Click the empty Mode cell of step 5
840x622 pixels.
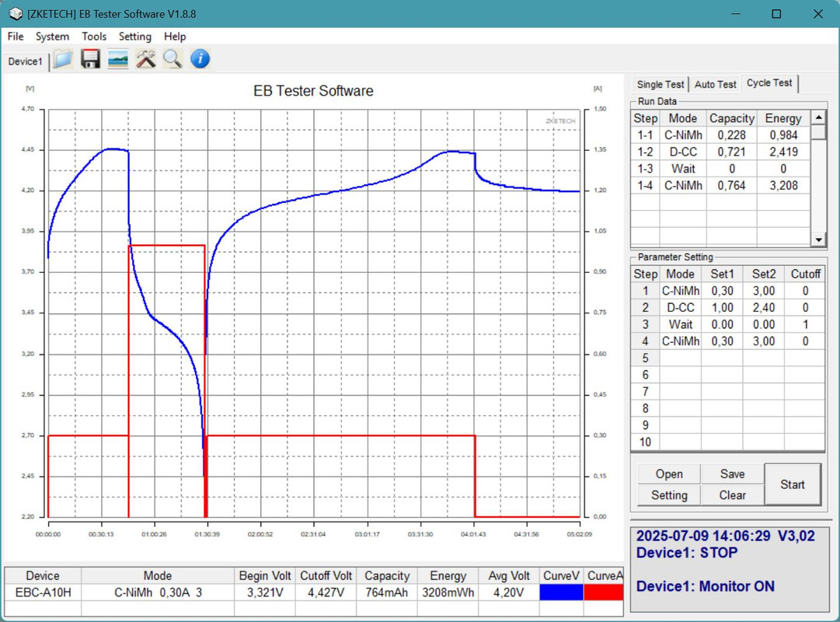681,358
